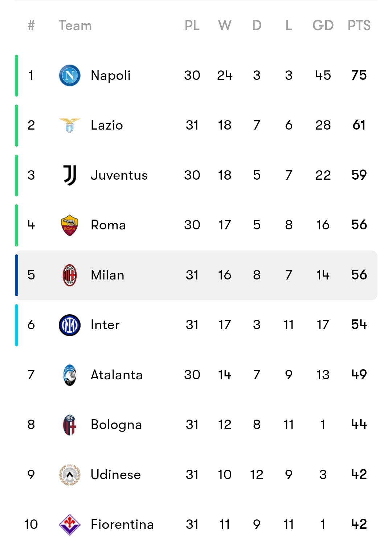The height and width of the screenshot is (543, 392).
Task: Tap the Bologna BFC crest
Action: (70, 425)
